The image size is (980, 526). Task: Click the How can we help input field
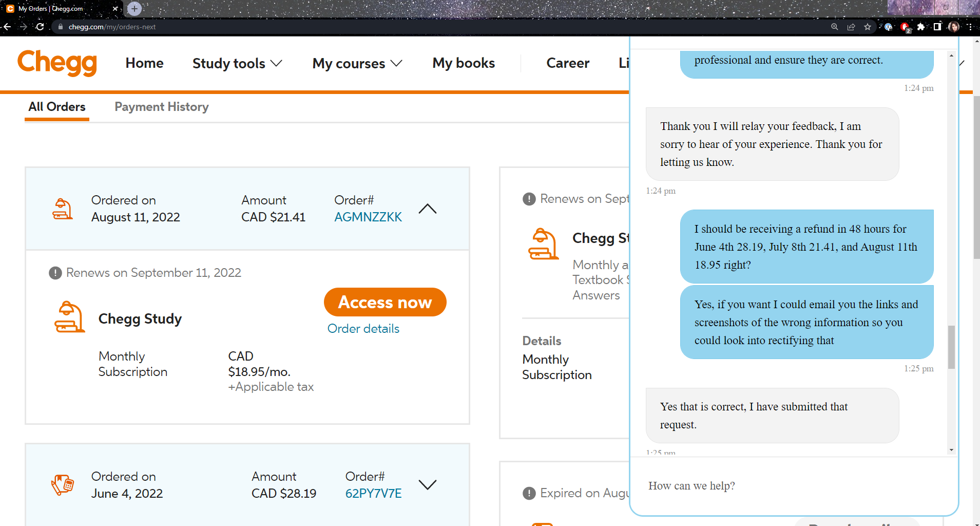770,486
